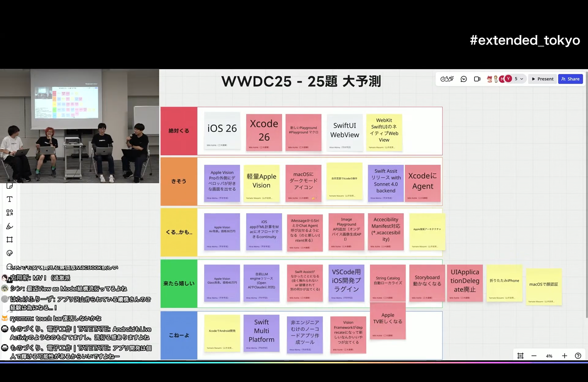Image resolution: width=588 pixels, height=382 pixels.
Task: Select the Text tool
Action: point(10,199)
